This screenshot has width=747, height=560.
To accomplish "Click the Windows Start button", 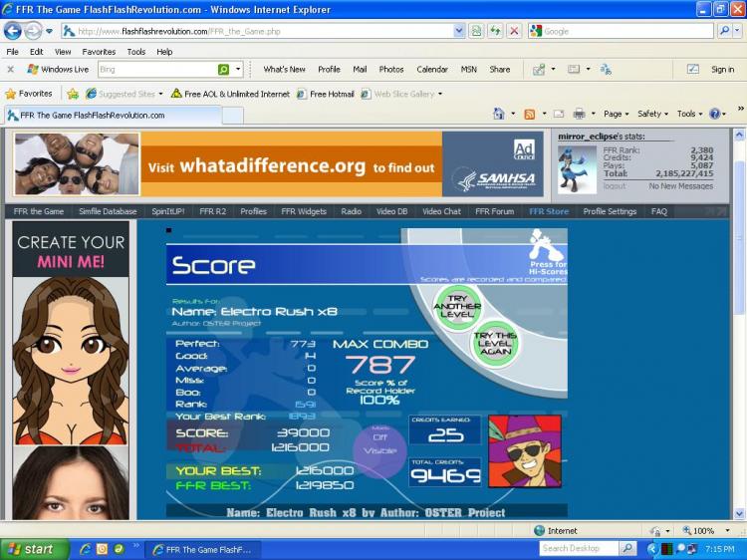I will coord(34,549).
